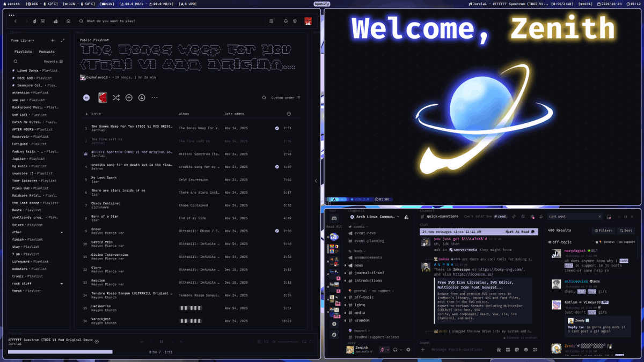Image resolution: width=644 pixels, height=362 pixels.
Task: Add playlist to library plus-circle icon
Action: point(129,98)
